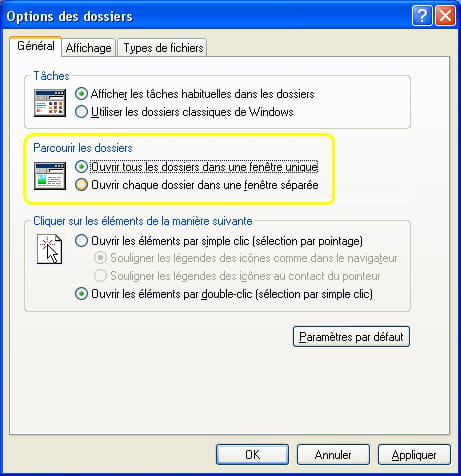Click the pointer-on-page click style icon
This screenshot has height=476, width=461.
pos(49,249)
